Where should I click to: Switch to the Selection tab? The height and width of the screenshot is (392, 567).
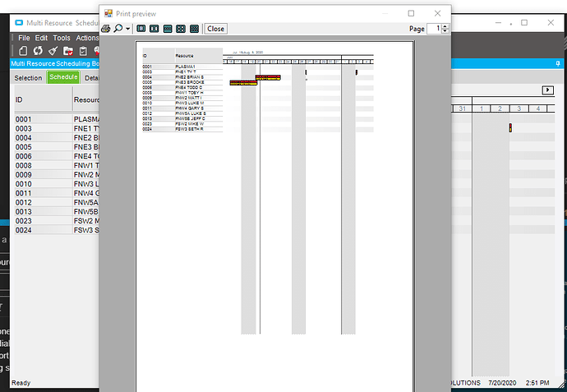coord(28,78)
